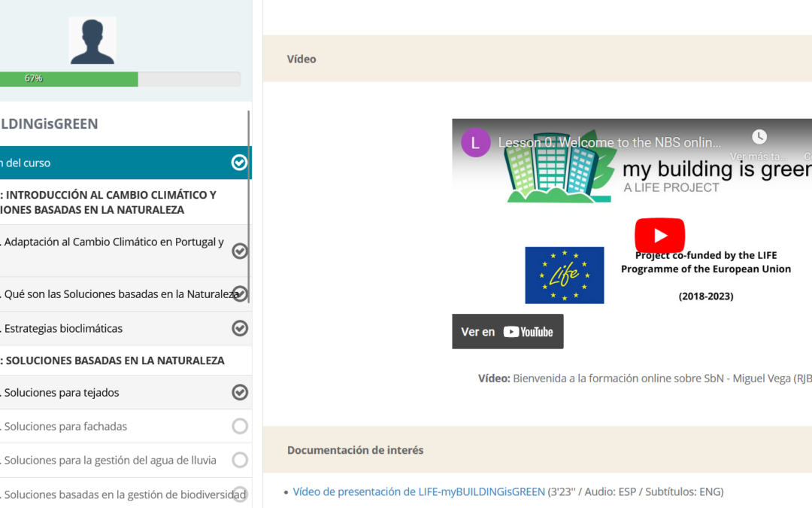Click the 'Documentación de interés' header

coord(537,450)
